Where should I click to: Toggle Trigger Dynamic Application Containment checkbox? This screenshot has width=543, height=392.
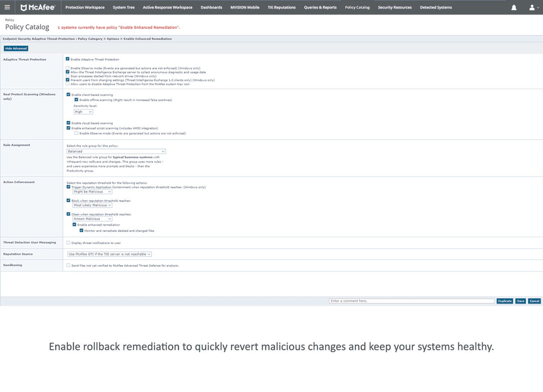(68, 187)
